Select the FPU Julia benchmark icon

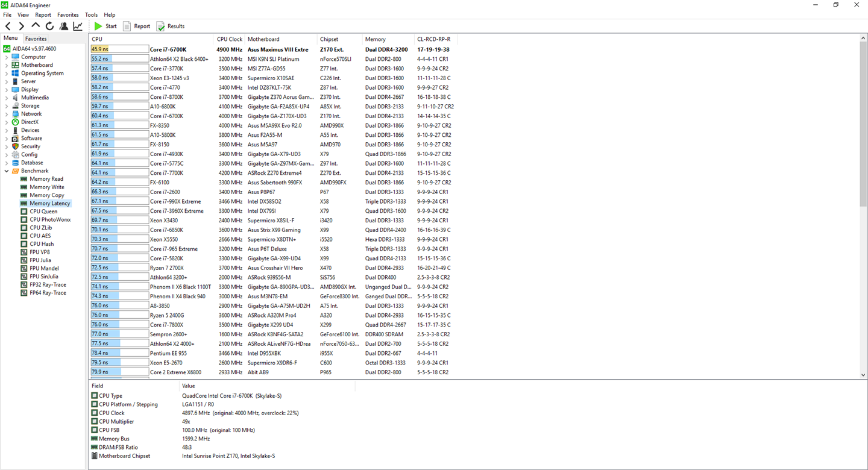24,260
